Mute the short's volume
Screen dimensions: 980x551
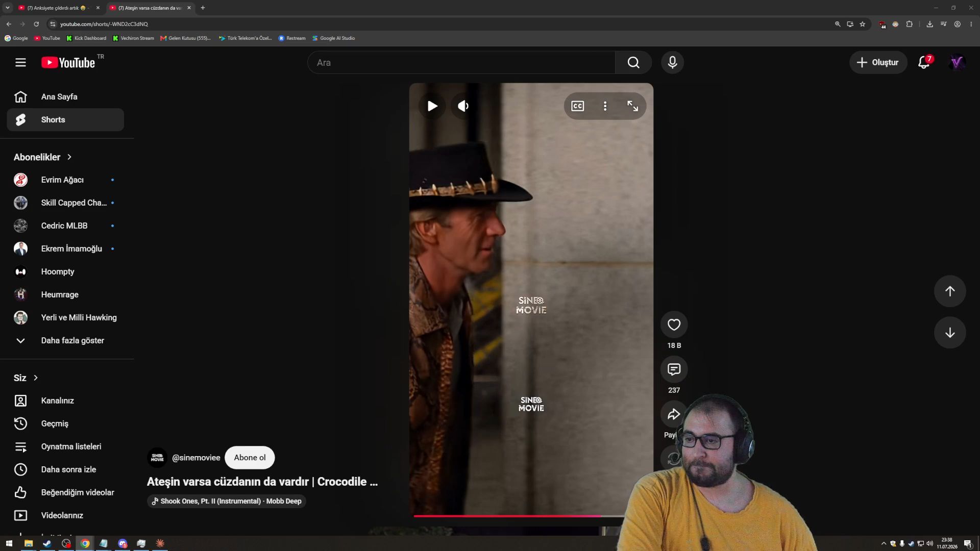point(463,106)
